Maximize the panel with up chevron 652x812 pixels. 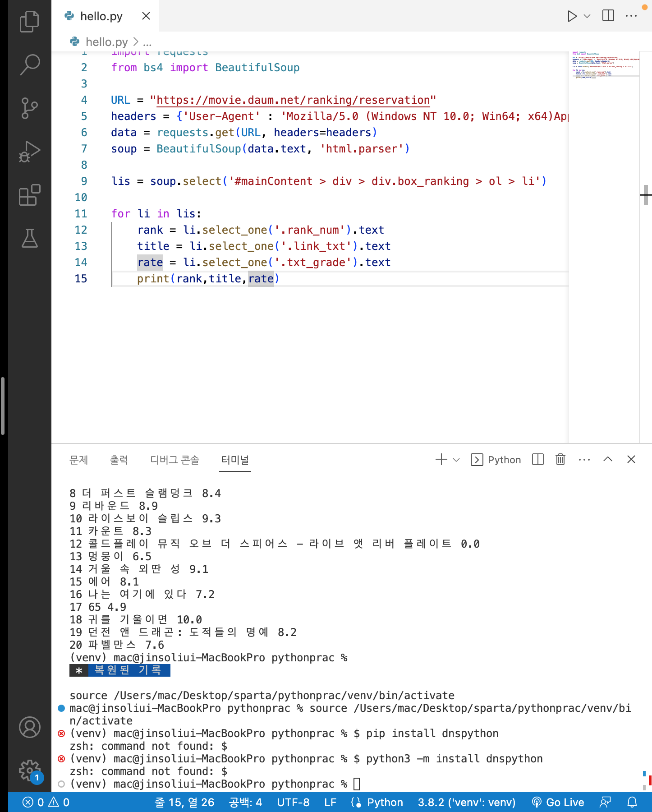[608, 459]
